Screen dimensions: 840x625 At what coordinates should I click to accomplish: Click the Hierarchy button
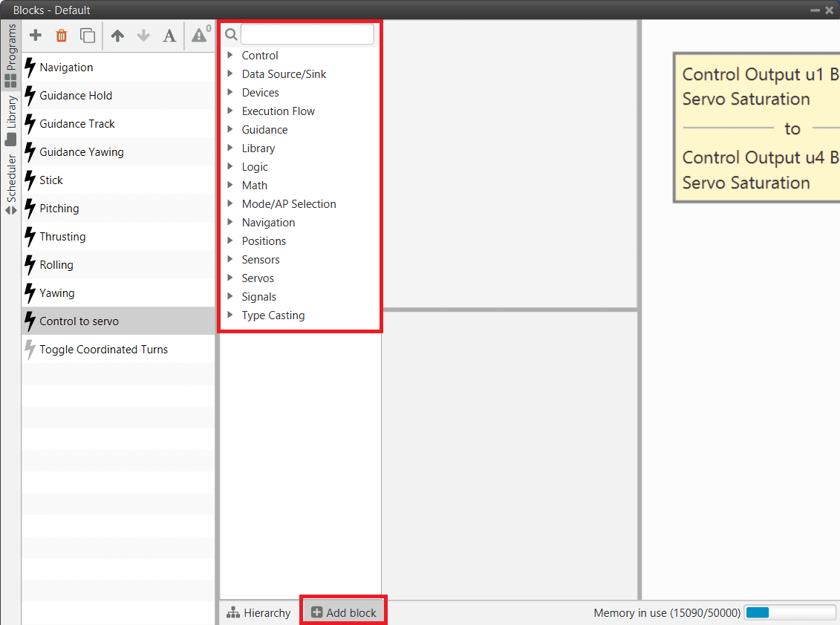pyautogui.click(x=259, y=613)
